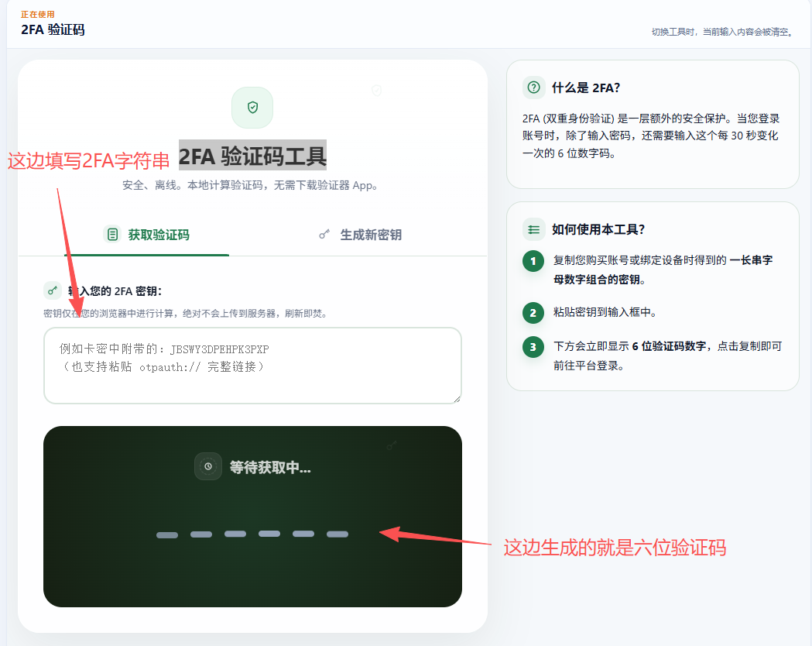Switch to the 生成新密钥 tab
812x646 pixels.
pyautogui.click(x=361, y=235)
